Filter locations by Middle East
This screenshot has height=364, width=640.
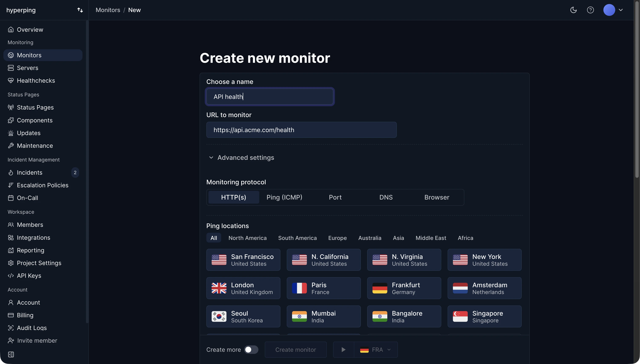click(x=431, y=238)
